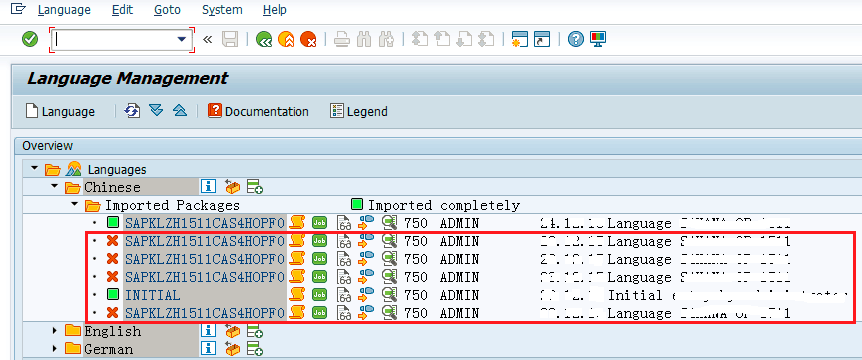This screenshot has width=862, height=360.
Task: Open the Help menu
Action: pos(274,10)
